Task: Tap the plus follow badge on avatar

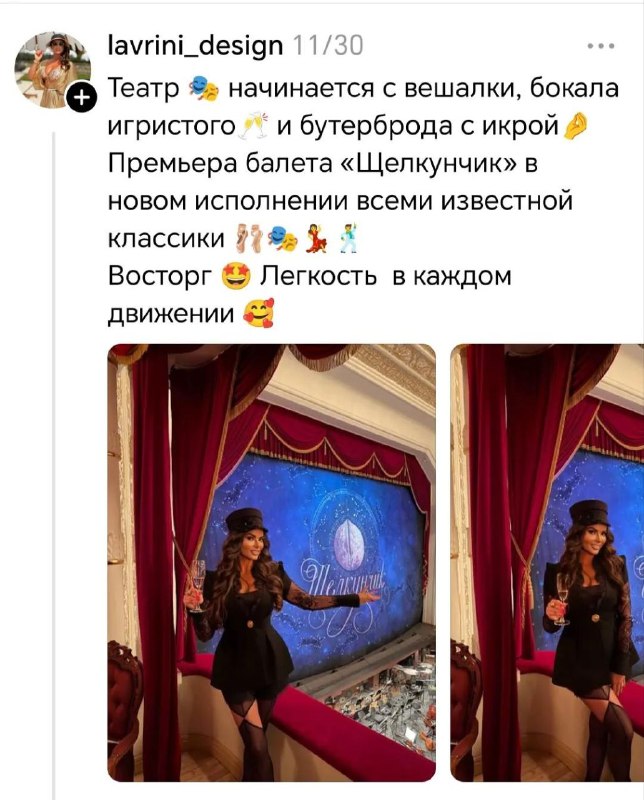Action: pyautogui.click(x=82, y=97)
